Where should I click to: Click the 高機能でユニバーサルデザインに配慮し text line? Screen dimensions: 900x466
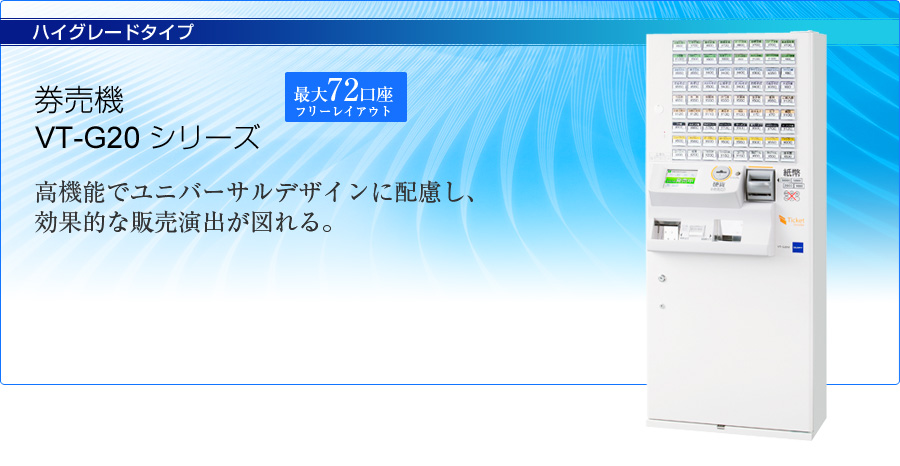(x=255, y=193)
